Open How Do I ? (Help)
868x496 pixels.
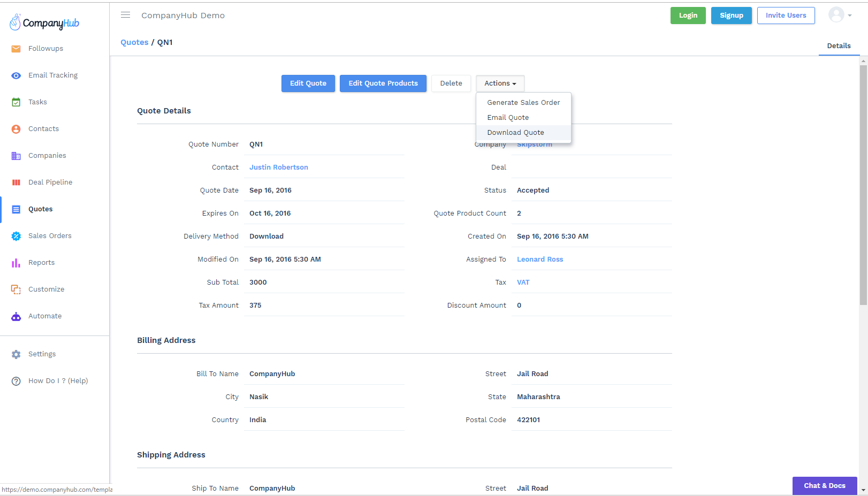[x=58, y=381]
